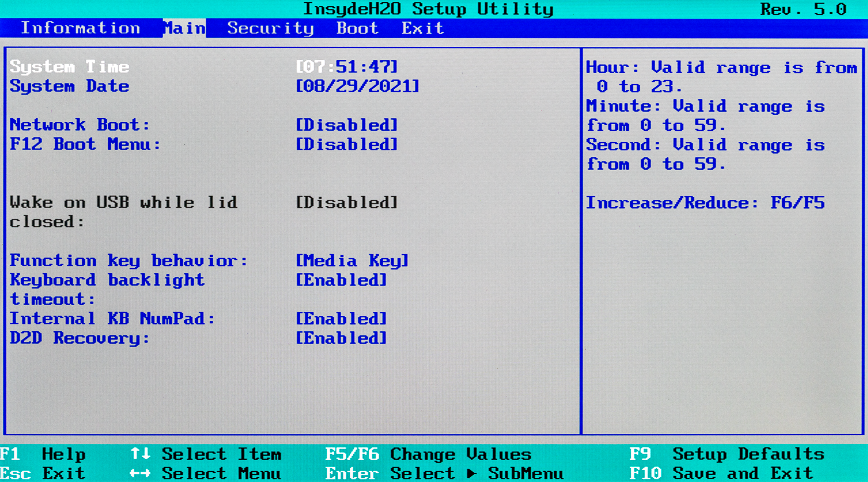Open the Boot tab
The image size is (868, 482).
tap(357, 28)
